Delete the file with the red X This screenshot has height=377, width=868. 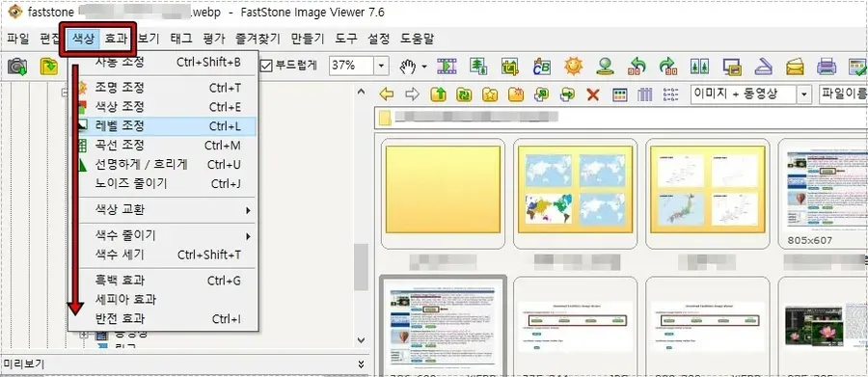tap(593, 94)
